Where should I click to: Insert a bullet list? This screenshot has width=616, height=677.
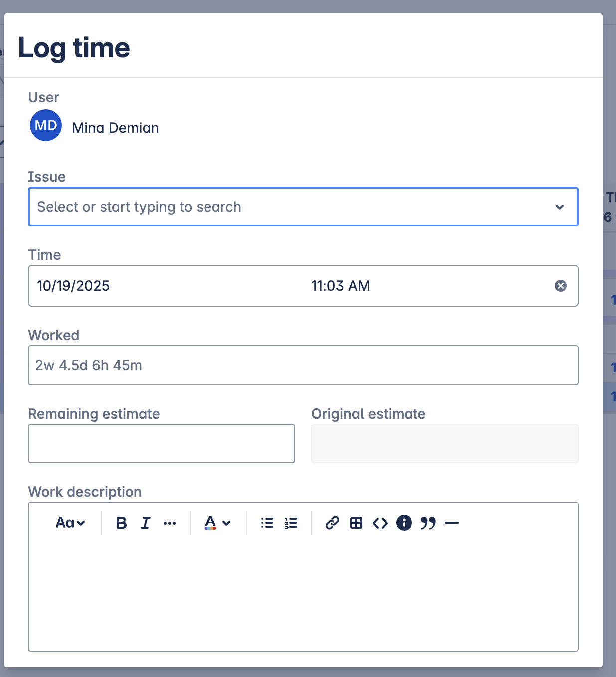[267, 523]
